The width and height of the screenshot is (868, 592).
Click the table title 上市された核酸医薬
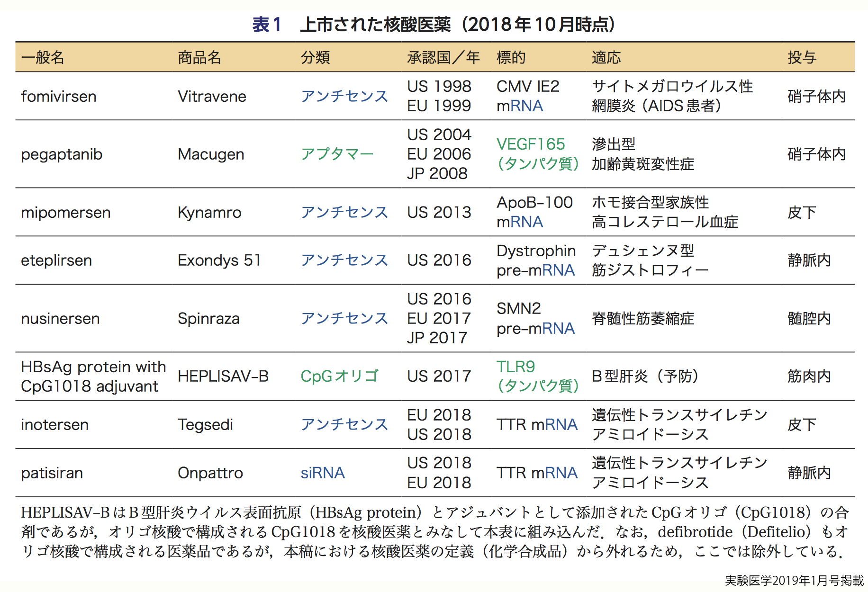(x=375, y=25)
